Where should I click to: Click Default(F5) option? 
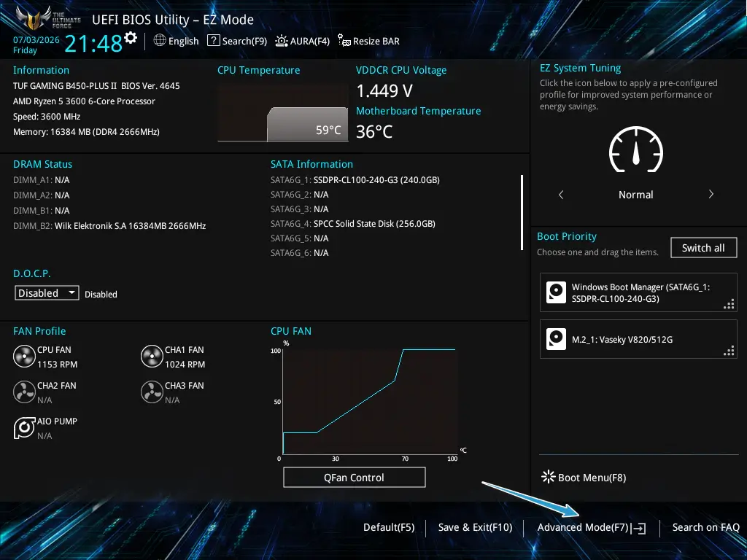tap(389, 527)
